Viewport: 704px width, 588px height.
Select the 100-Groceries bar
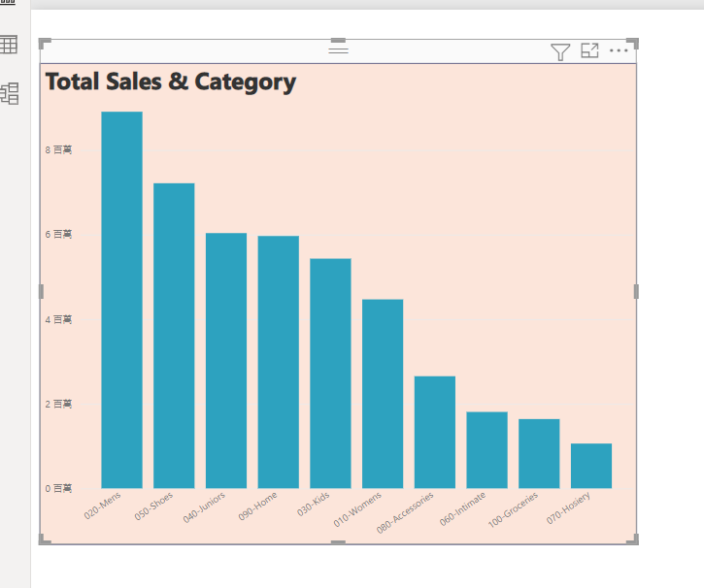pos(539,453)
